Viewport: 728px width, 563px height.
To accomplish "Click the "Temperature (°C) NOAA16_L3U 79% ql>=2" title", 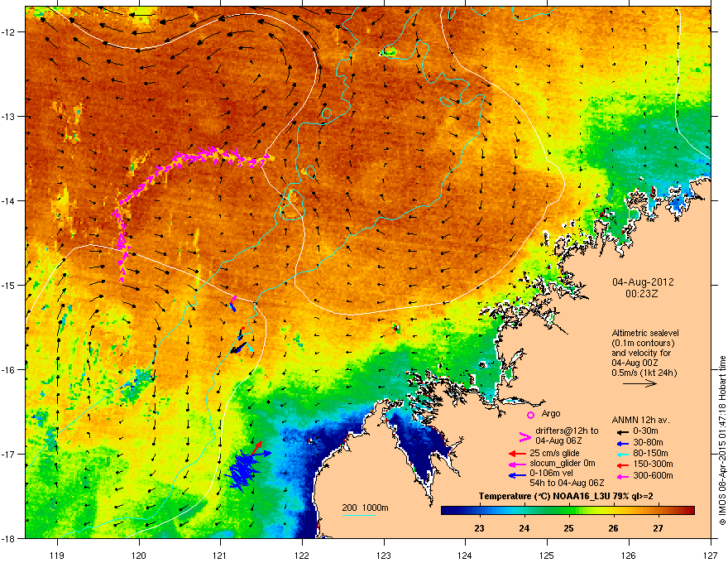I will click(566, 496).
